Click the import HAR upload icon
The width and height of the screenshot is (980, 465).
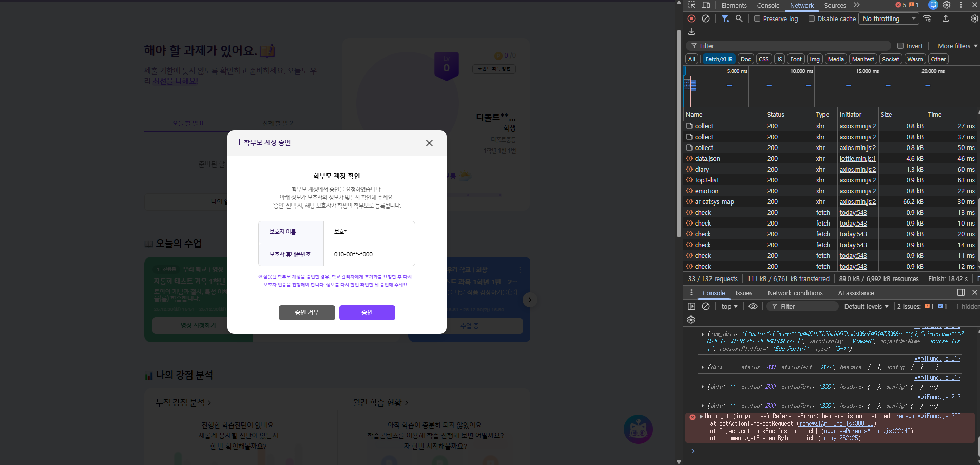click(945, 18)
